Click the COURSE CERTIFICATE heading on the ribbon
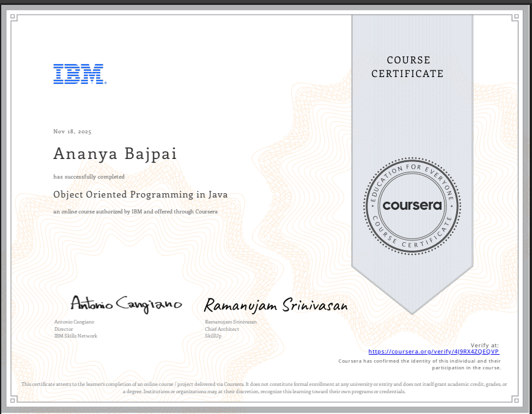This screenshot has width=532, height=414. click(x=408, y=67)
